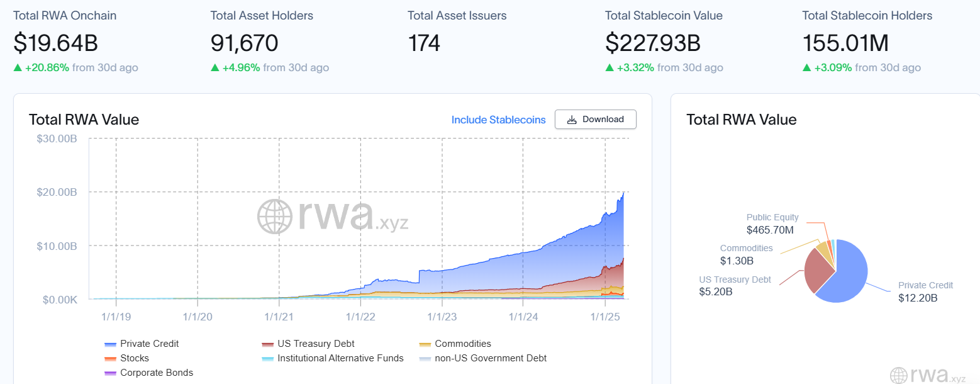Click the green arrow beside +4.96%
The height and width of the screenshot is (384, 980).
pyautogui.click(x=215, y=68)
